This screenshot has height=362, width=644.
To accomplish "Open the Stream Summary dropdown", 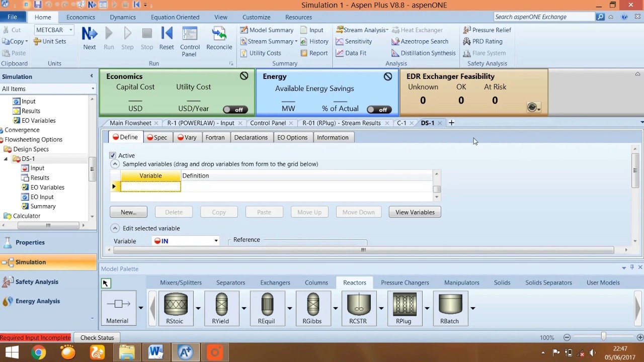I will pyautogui.click(x=296, y=41).
